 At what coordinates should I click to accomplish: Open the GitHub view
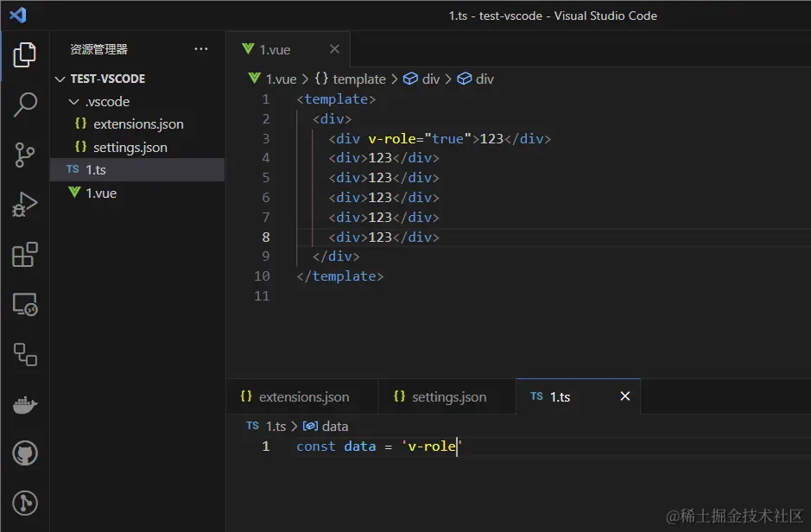[x=25, y=453]
